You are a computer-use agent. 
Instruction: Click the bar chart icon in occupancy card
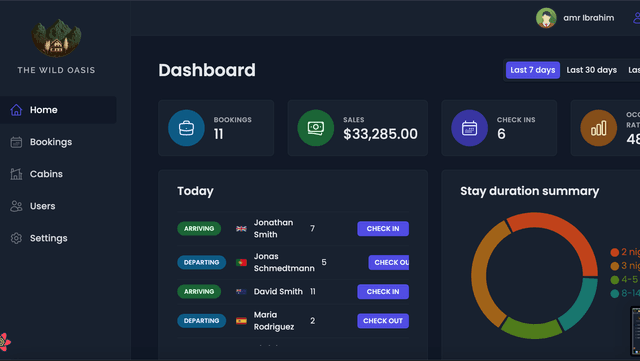click(x=599, y=128)
